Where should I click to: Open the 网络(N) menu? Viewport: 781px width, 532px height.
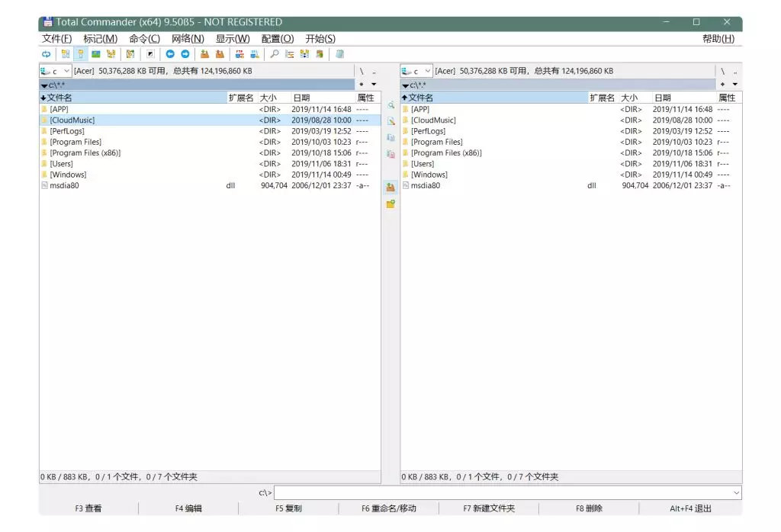tap(188, 39)
